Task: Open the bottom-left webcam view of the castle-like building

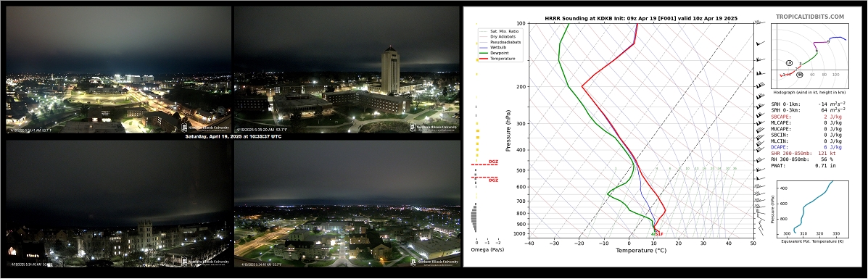Action: (118, 204)
